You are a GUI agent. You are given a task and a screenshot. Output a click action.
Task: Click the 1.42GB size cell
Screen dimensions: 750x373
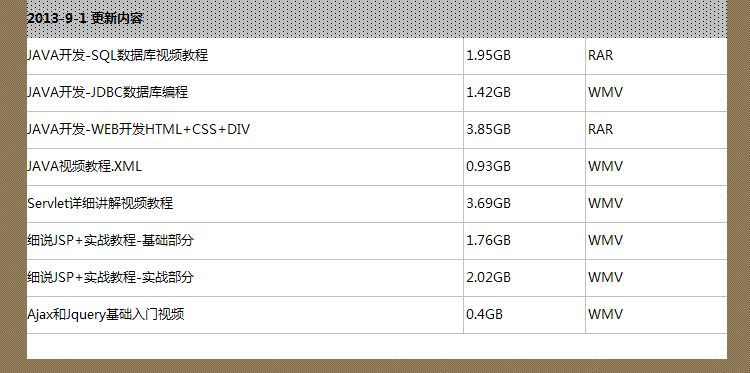[488, 92]
